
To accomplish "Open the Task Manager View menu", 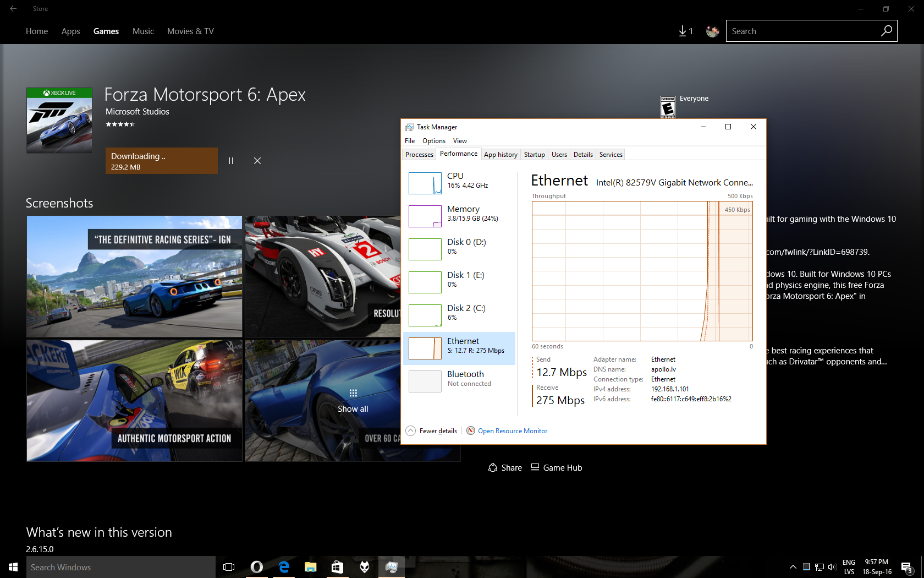I will [460, 141].
